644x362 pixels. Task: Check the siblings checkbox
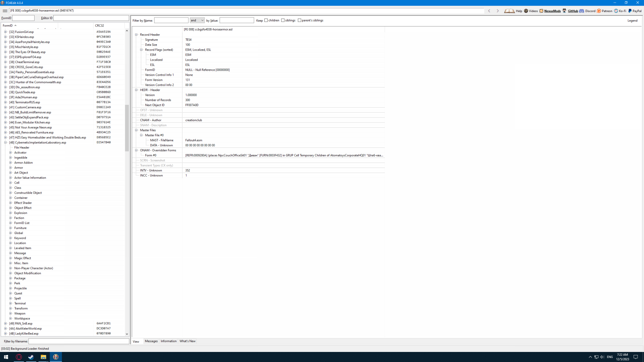[283, 20]
